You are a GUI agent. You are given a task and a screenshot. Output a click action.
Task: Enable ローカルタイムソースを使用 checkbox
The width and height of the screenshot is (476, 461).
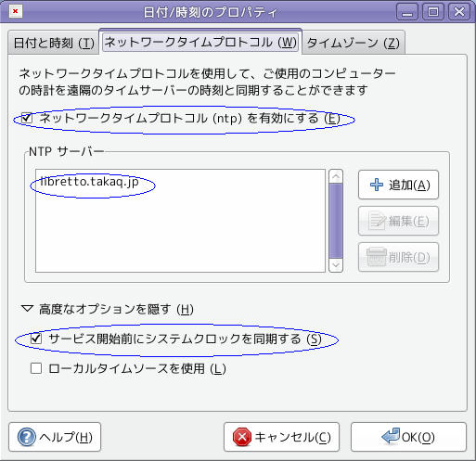tap(36, 368)
